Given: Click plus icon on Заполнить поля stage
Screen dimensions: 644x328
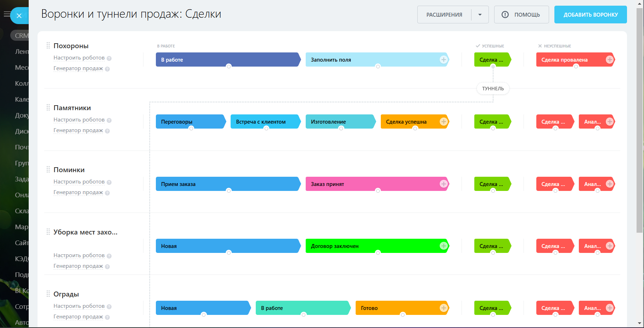Looking at the screenshot, I should point(444,60).
